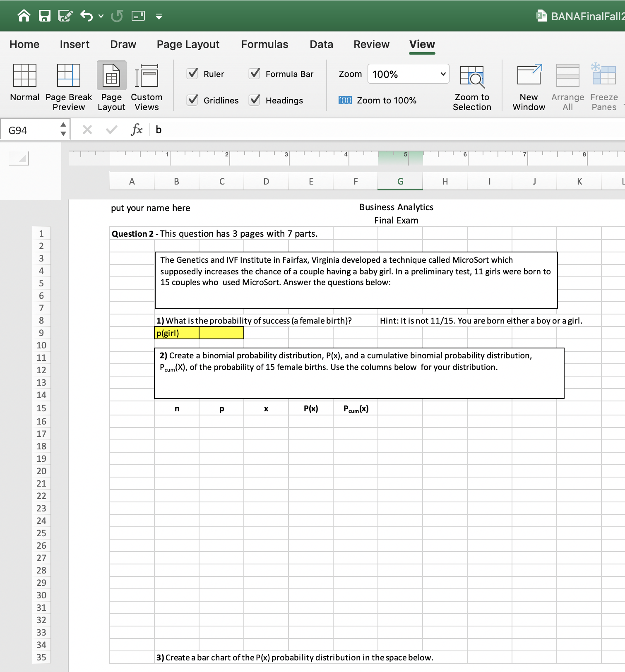Image resolution: width=625 pixels, height=672 pixels.
Task: Select the 'p(girl)' cell
Action: pyautogui.click(x=177, y=333)
